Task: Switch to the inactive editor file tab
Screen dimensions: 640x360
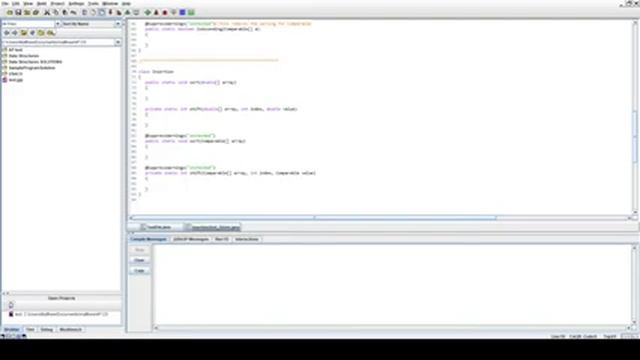Action: pyautogui.click(x=159, y=227)
